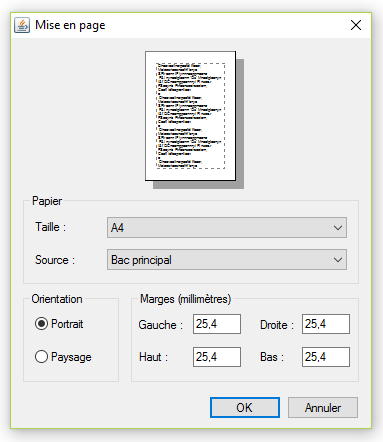Close the Mise en page dialog
383x442 pixels.
pos(356,25)
